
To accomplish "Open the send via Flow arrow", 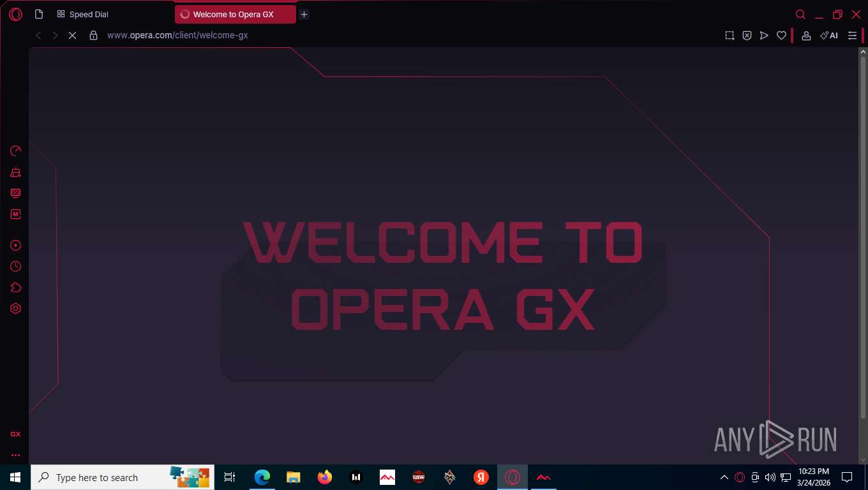I will 764,36.
